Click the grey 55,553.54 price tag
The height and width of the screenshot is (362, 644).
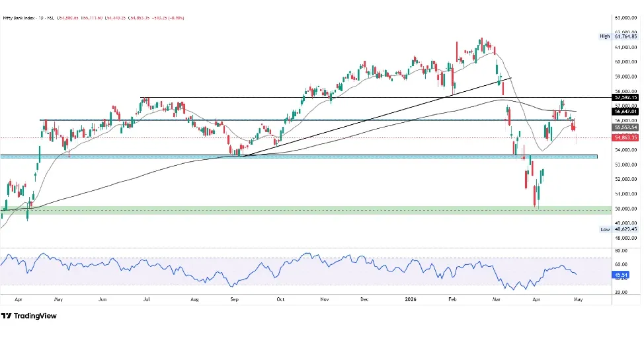point(625,127)
